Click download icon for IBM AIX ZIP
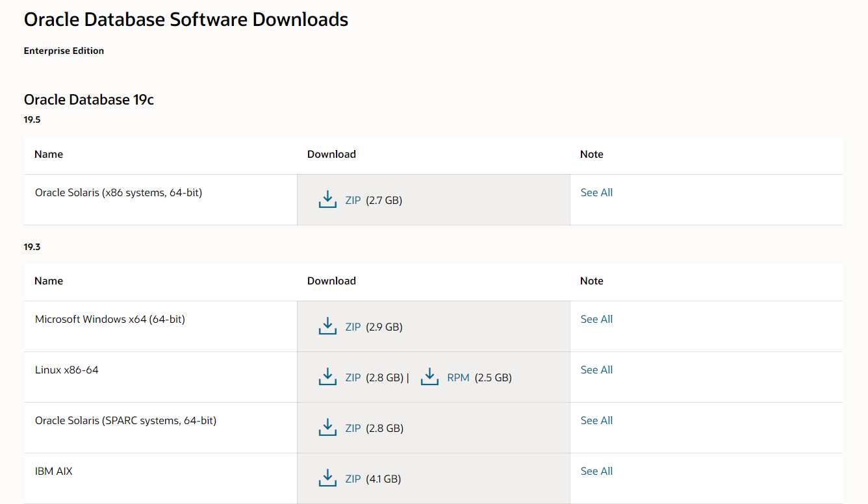 coord(327,478)
